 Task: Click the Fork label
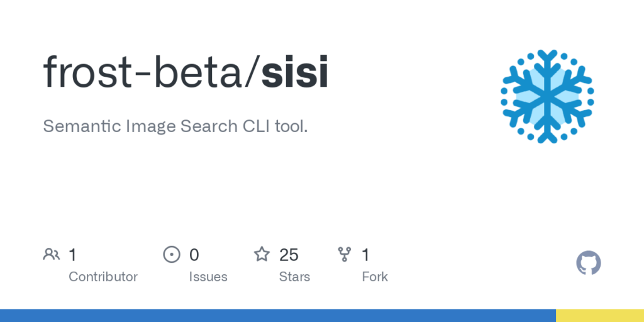click(375, 277)
